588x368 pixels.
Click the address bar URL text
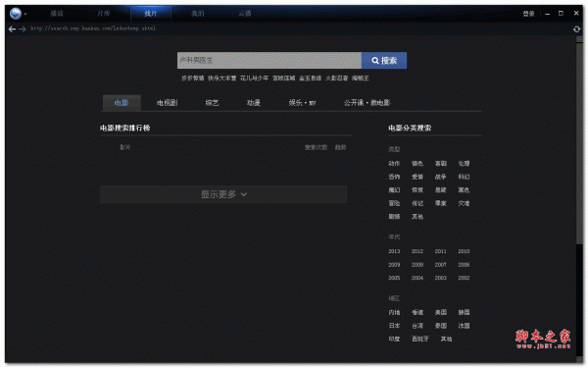[x=93, y=28]
